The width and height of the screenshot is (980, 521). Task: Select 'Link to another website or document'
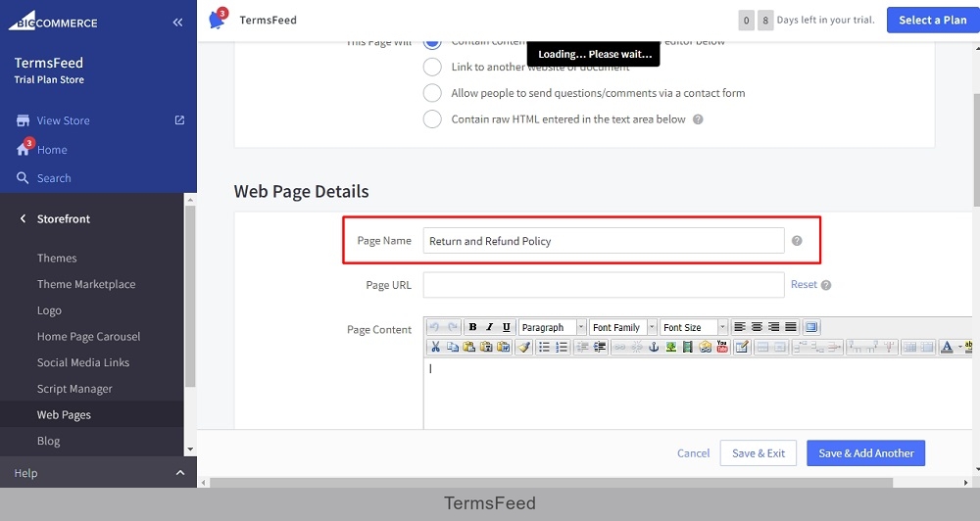tap(432, 67)
